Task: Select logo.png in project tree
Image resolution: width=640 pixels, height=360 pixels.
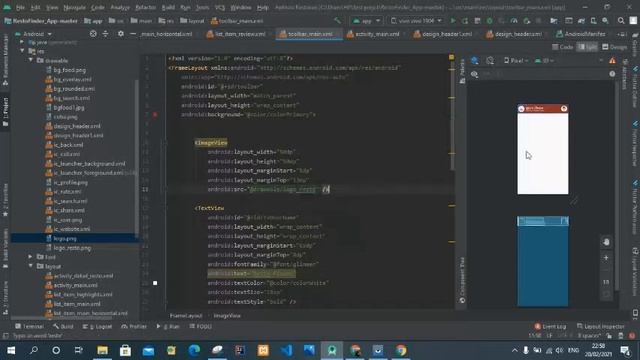Action: (x=65, y=238)
